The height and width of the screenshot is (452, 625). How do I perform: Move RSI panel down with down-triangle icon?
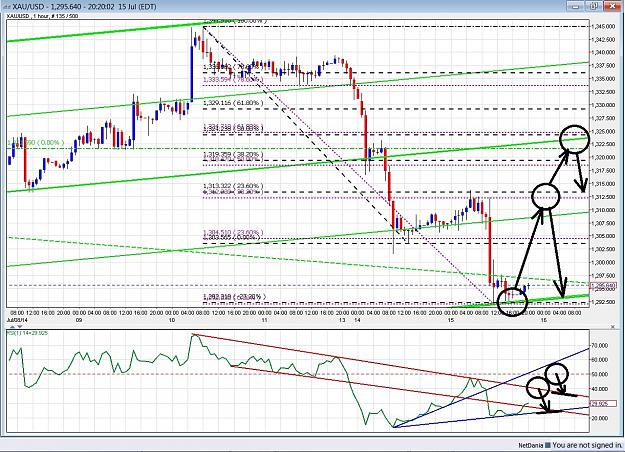coord(20,327)
